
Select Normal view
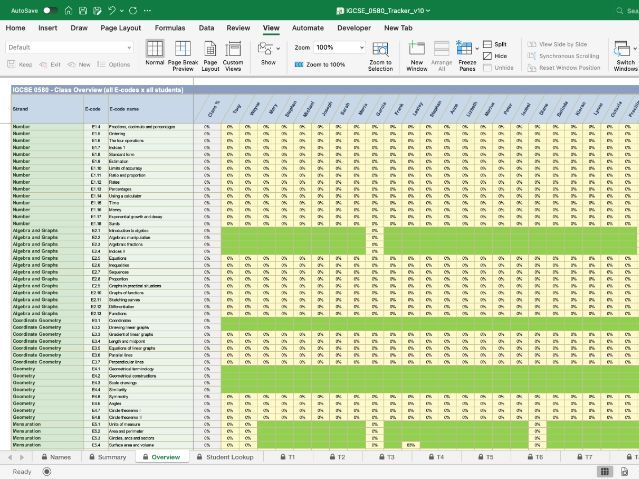155,53
